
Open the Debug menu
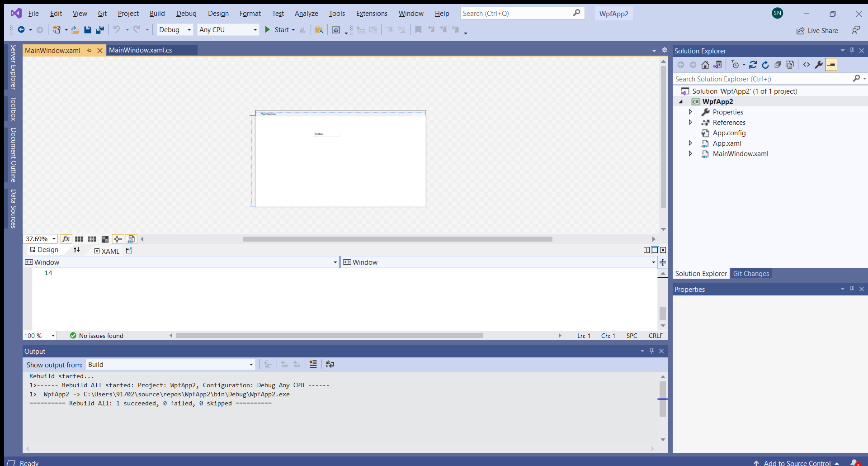point(186,13)
